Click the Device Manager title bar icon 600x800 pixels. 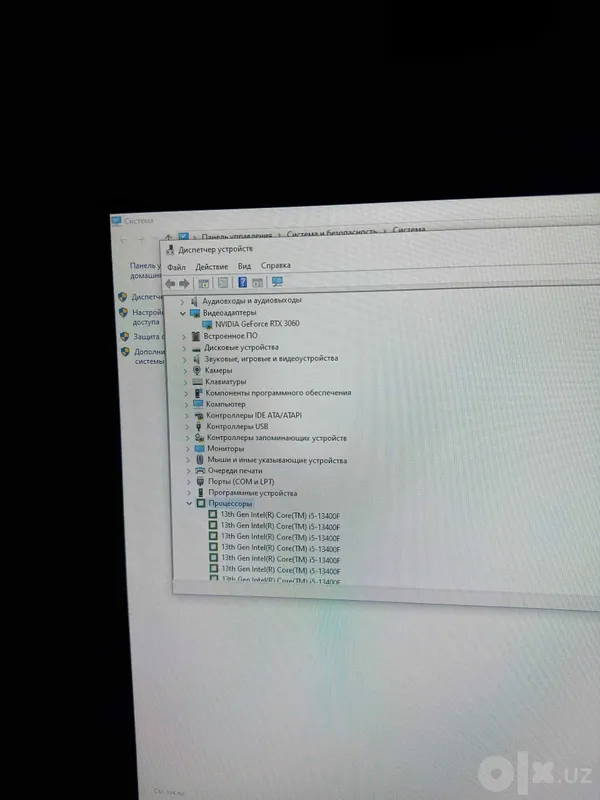pos(170,249)
